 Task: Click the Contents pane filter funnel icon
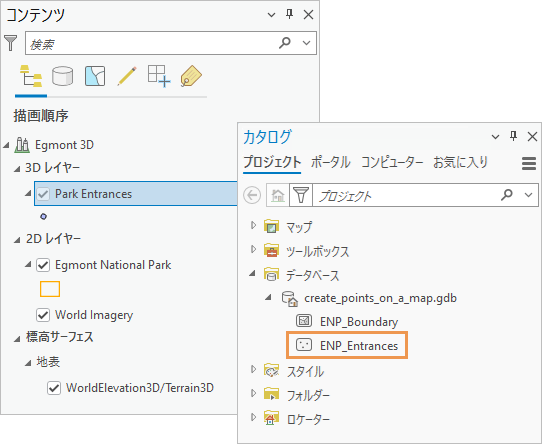click(x=11, y=43)
